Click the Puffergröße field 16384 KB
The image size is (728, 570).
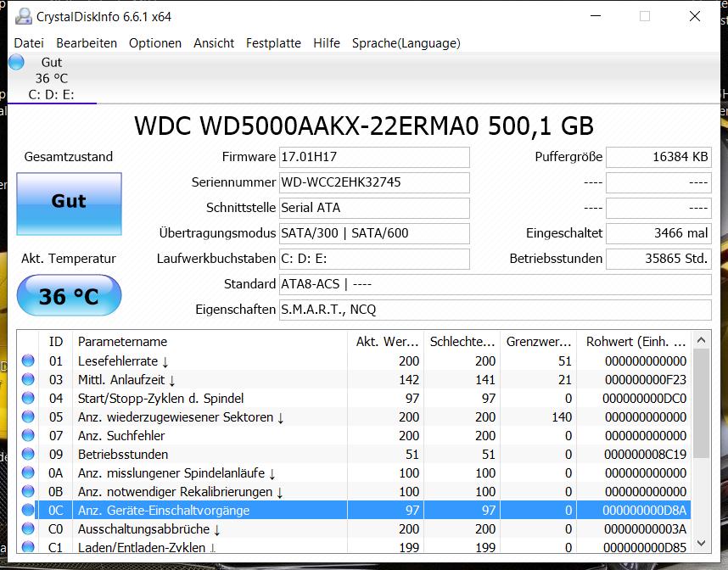coord(658,157)
